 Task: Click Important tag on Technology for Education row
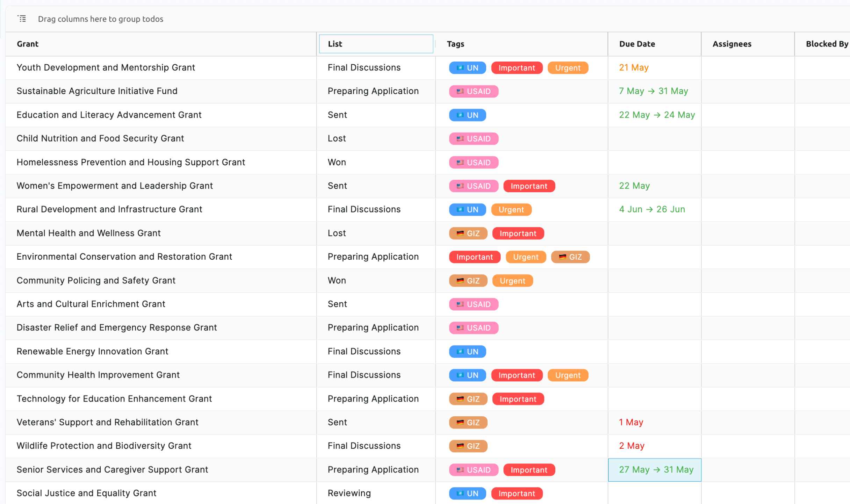coord(518,399)
